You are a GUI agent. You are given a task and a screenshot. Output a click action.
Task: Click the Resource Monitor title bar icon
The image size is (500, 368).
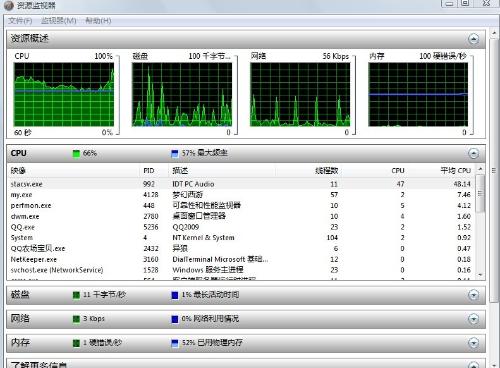click(x=9, y=5)
